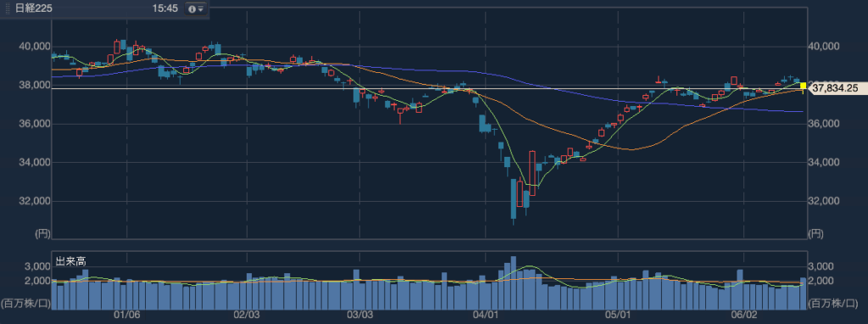Click the 03/03 date label
868x324 pixels.
(x=359, y=316)
